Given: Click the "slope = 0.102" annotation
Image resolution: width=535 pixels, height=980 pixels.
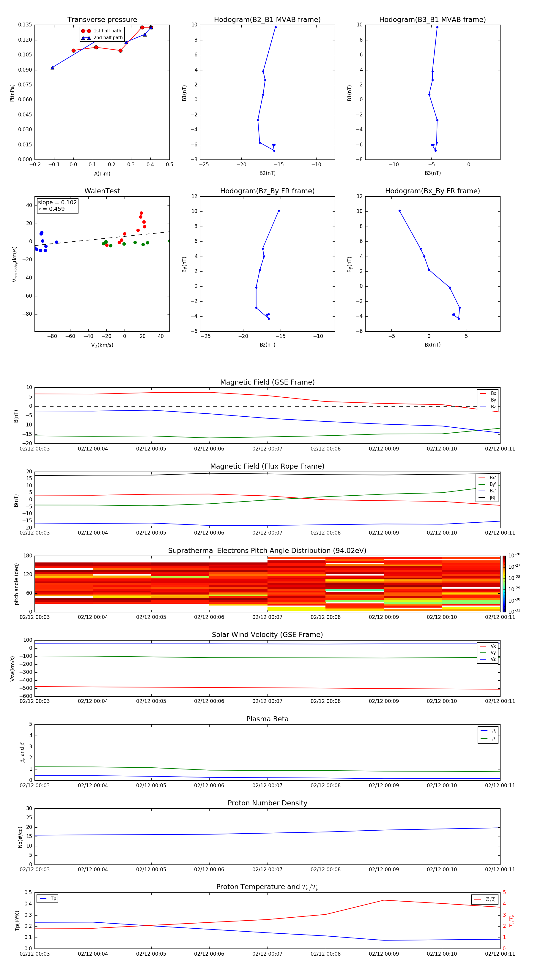Looking at the screenshot, I should [57, 203].
